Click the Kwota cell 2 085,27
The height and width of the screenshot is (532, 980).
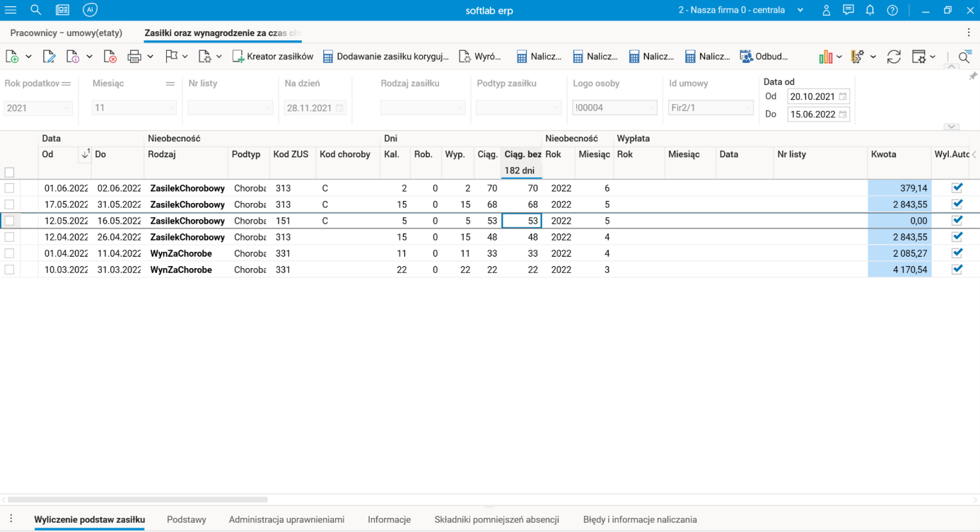[899, 253]
